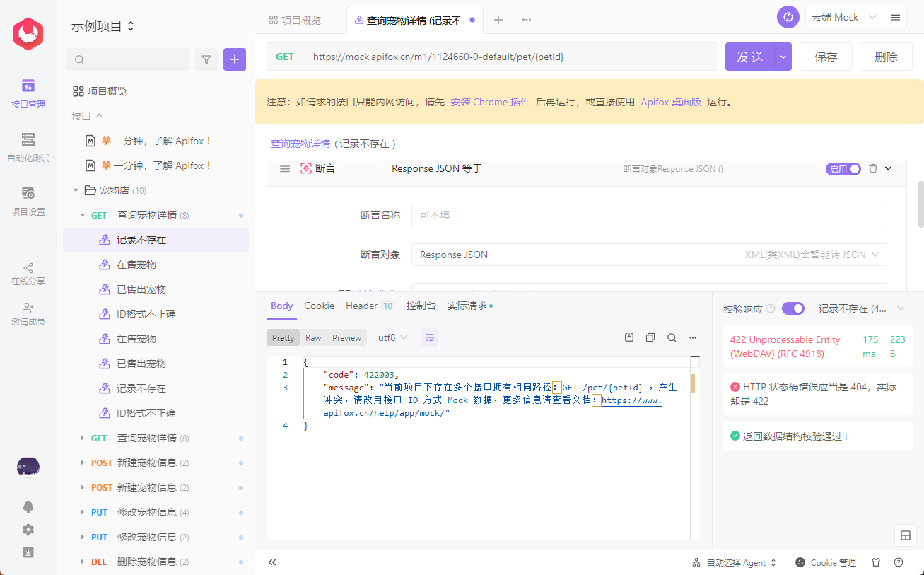Screen dimensions: 924x575
Task: Expand the POST 新建宠物信息 request
Action: pos(83,463)
